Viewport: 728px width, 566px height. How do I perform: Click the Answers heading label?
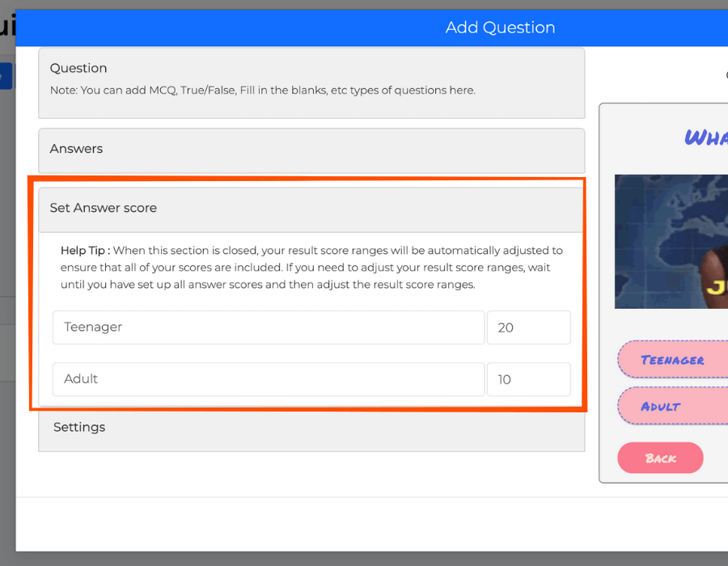click(x=76, y=149)
